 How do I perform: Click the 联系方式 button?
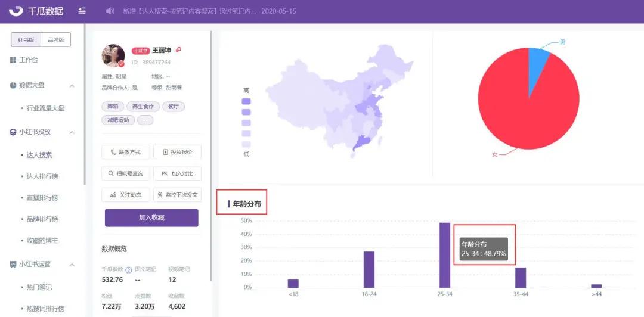[x=126, y=152]
